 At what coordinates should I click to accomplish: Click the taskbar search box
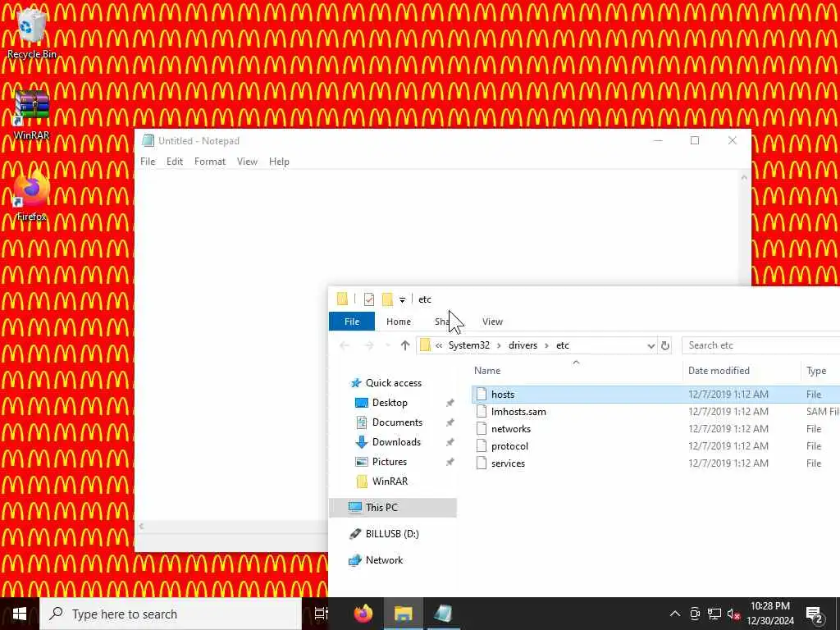171,614
